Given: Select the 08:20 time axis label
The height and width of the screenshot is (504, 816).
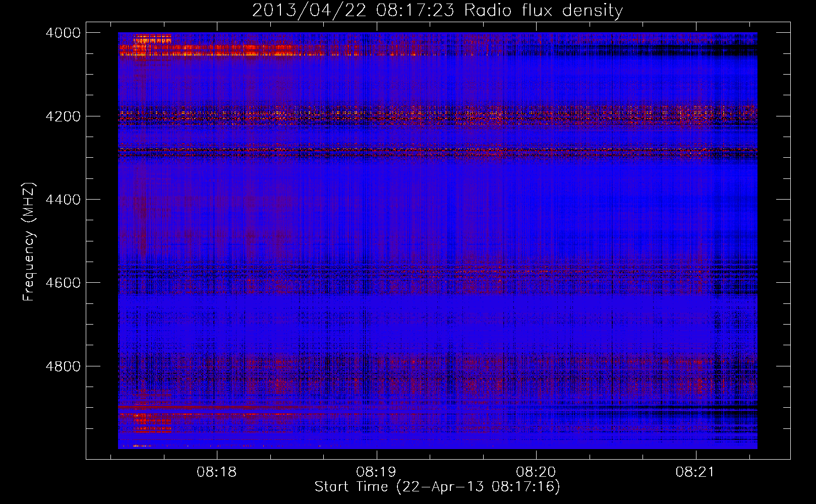Looking at the screenshot, I should tap(536, 472).
